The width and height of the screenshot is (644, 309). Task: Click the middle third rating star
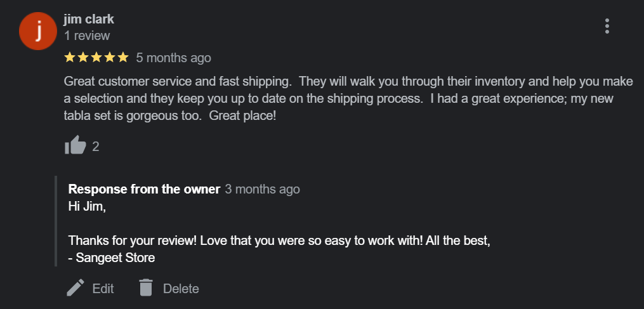96,58
